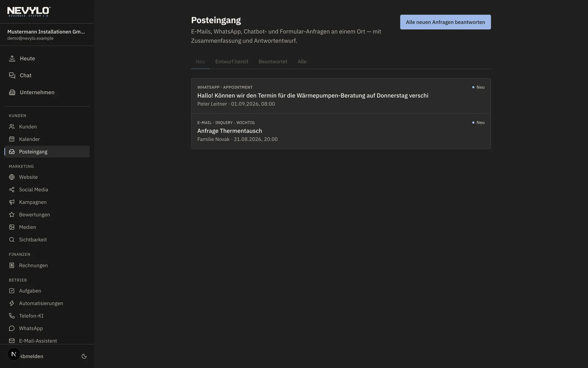Image resolution: width=588 pixels, height=368 pixels.
Task: Click the Mustermann Installationen company name
Action: pyautogui.click(x=46, y=32)
